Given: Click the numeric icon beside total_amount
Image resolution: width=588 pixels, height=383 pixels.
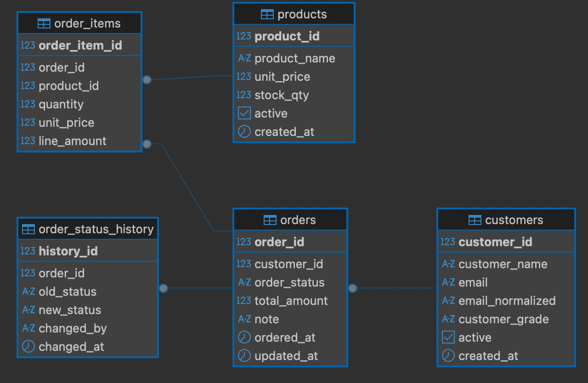Looking at the screenshot, I should 244,300.
